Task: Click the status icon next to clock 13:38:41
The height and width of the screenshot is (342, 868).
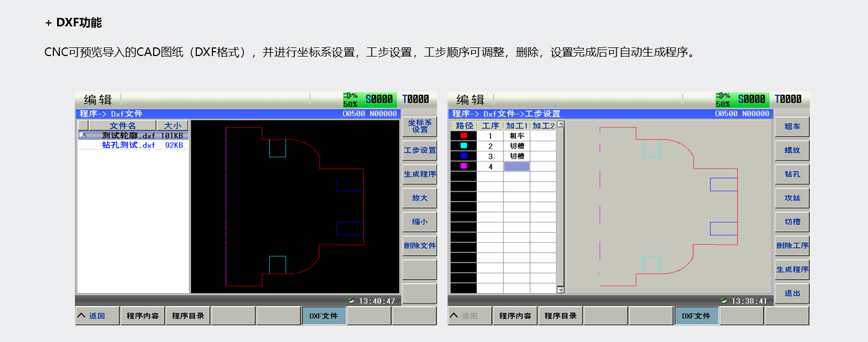Action: 724,301
